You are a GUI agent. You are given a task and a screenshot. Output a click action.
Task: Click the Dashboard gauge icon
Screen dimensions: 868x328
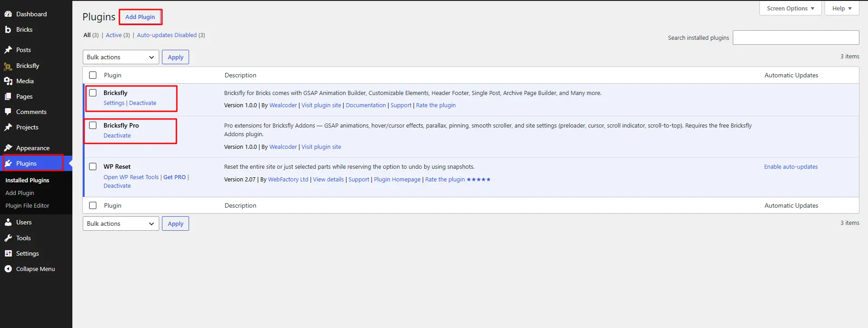pyautogui.click(x=8, y=14)
